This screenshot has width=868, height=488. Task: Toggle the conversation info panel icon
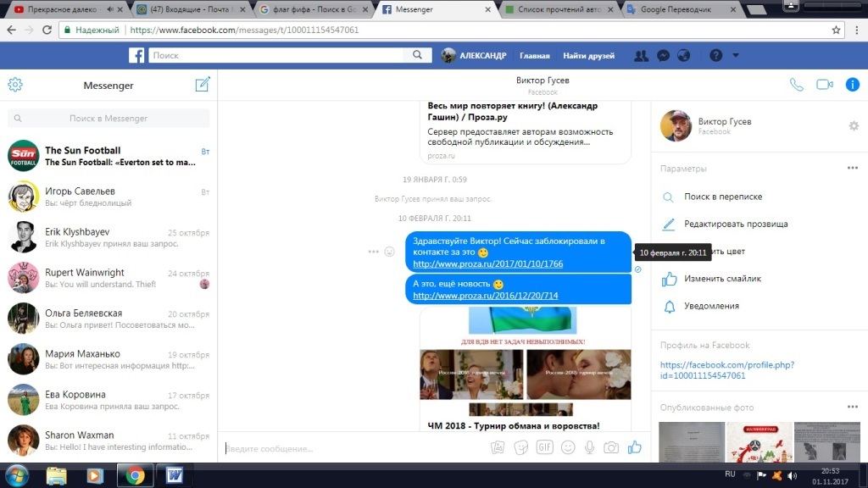point(853,85)
